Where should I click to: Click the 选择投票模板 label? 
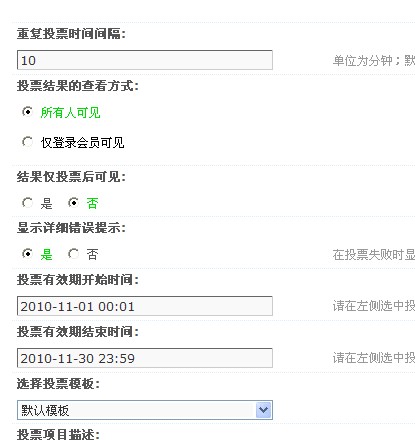coord(58,384)
